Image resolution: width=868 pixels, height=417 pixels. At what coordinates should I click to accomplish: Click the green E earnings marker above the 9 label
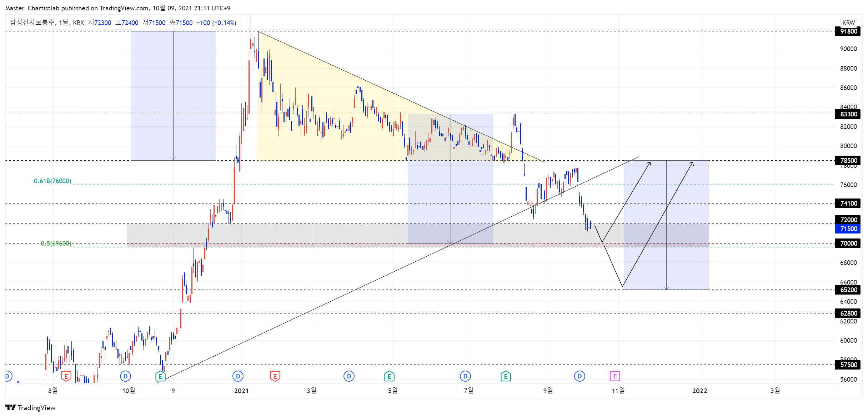161,376
